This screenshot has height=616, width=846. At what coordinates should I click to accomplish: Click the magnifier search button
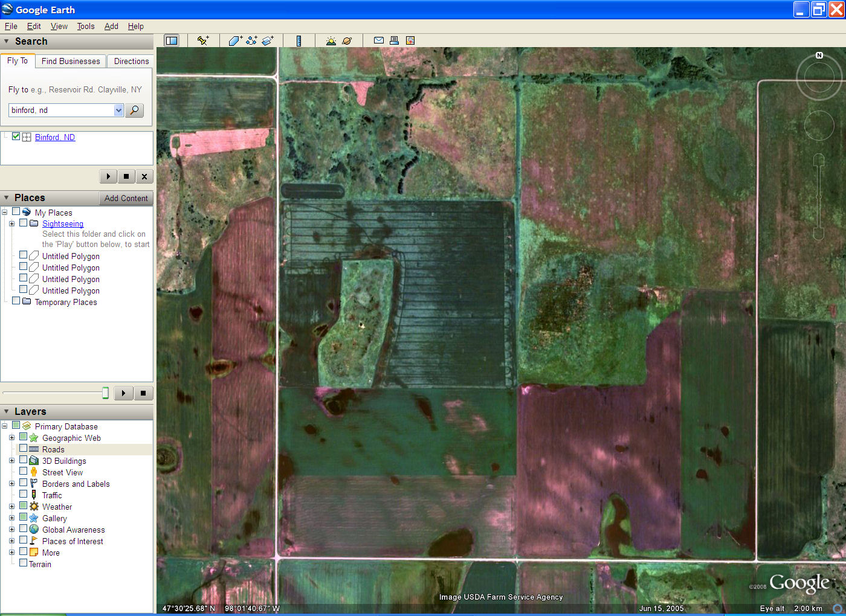tap(135, 110)
